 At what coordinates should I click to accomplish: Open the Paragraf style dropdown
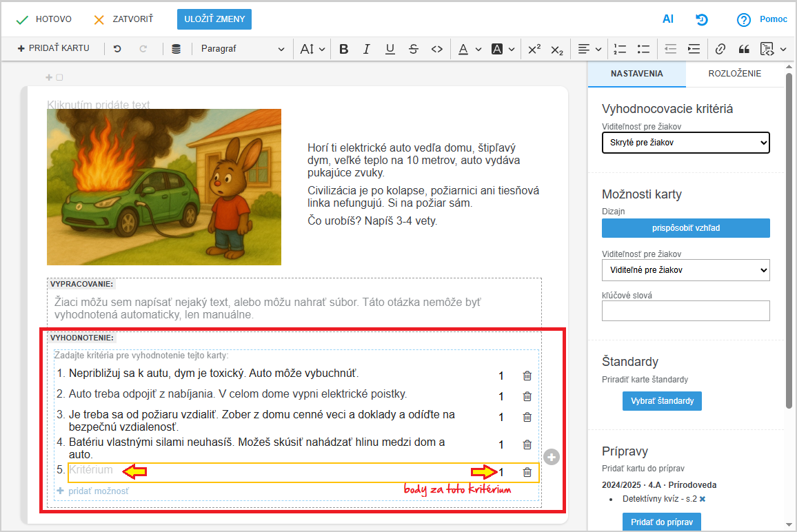pyautogui.click(x=242, y=49)
